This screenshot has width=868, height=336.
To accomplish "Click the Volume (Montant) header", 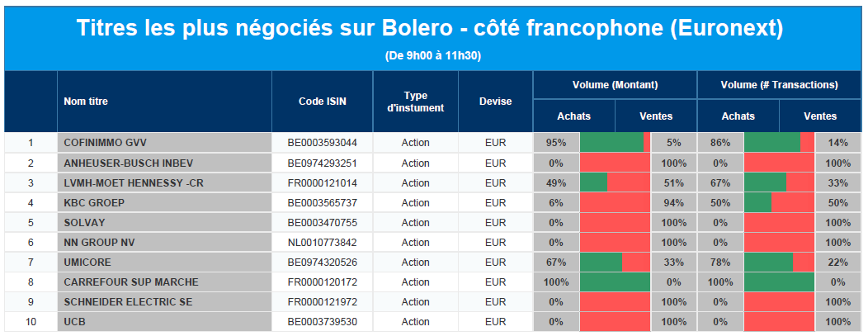I will click(x=615, y=85).
